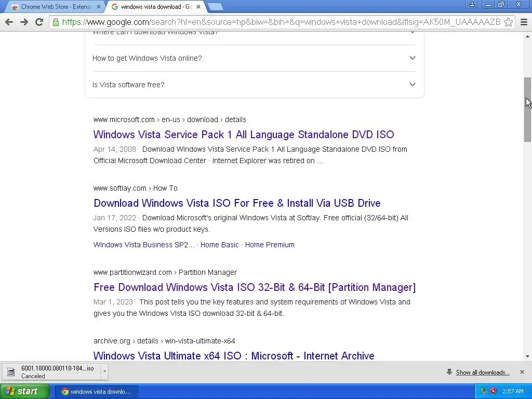Screen dimensions: 532x399
Task: Click the 'Mar 1, 2023' result date
Action: [x=113, y=302]
